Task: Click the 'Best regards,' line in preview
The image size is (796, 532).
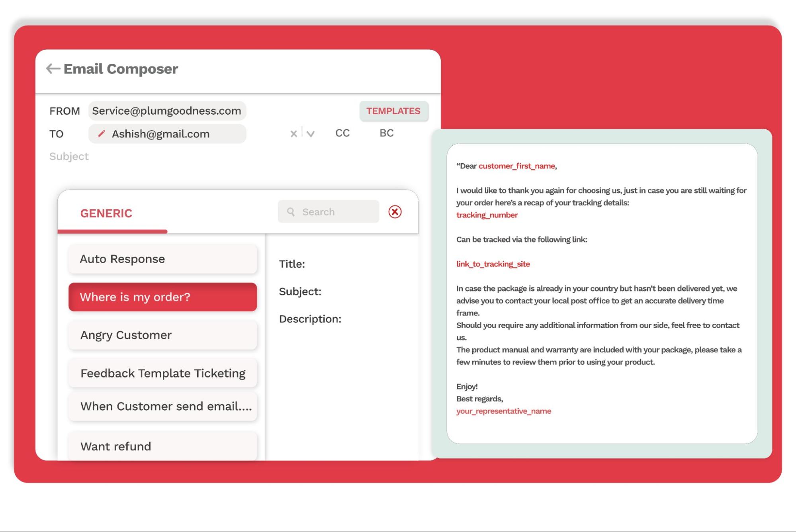Action: [x=480, y=399]
